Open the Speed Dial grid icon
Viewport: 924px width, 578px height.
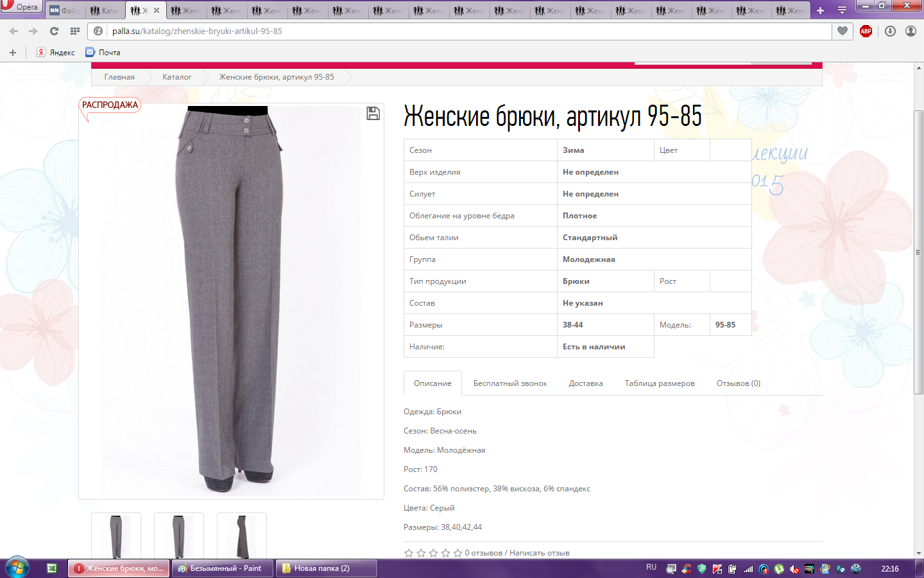point(75,31)
